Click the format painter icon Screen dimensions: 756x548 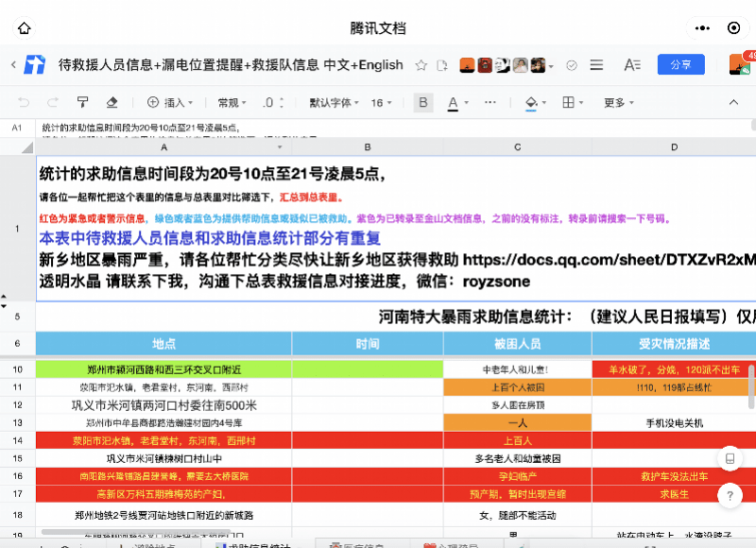[x=82, y=102]
